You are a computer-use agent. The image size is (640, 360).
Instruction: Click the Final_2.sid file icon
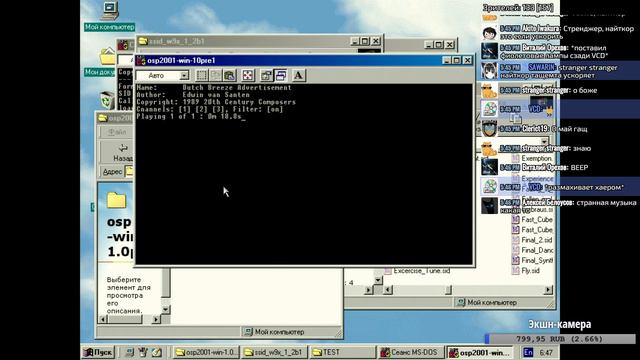(x=516, y=240)
